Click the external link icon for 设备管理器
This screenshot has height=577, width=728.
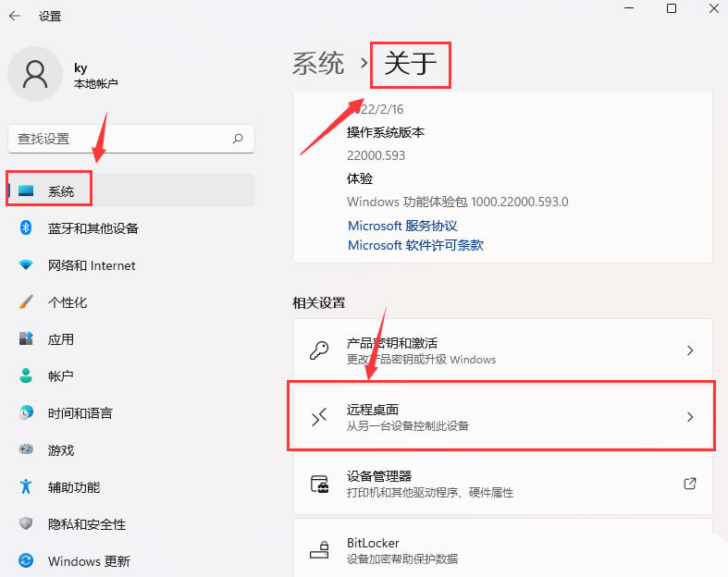pos(690,484)
